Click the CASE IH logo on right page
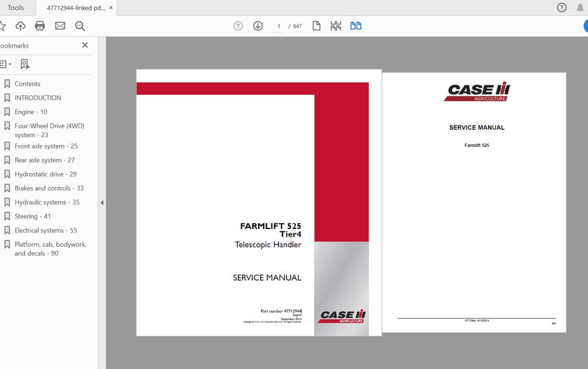Screen dimensions: 588x369 [x=477, y=91]
